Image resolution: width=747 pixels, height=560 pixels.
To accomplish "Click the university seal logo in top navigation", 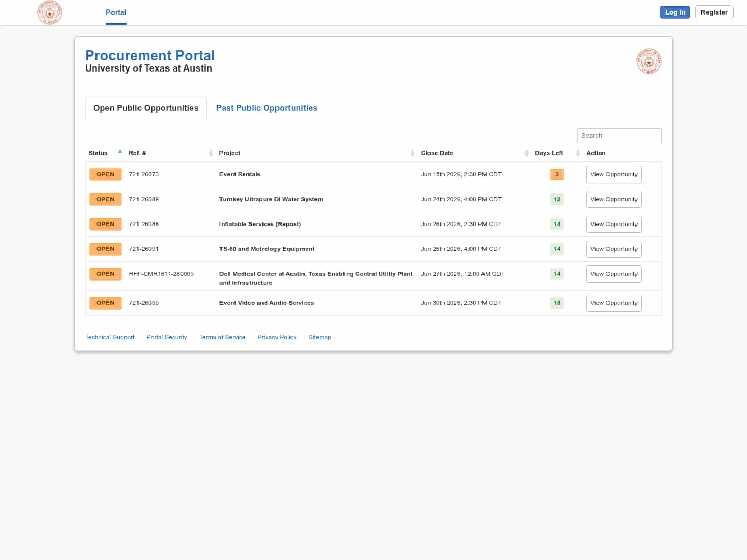I will (50, 12).
